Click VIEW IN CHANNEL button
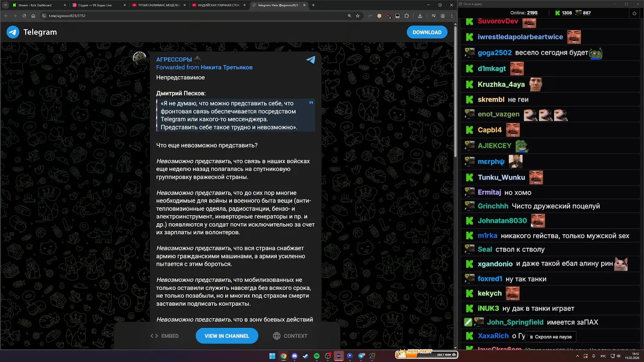 tap(227, 336)
